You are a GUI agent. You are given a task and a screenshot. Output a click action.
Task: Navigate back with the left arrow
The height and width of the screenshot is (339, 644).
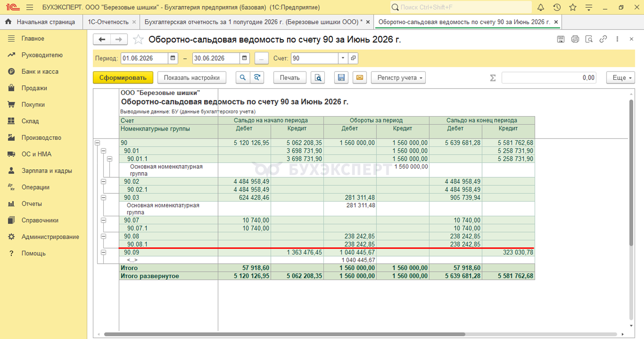pos(102,39)
